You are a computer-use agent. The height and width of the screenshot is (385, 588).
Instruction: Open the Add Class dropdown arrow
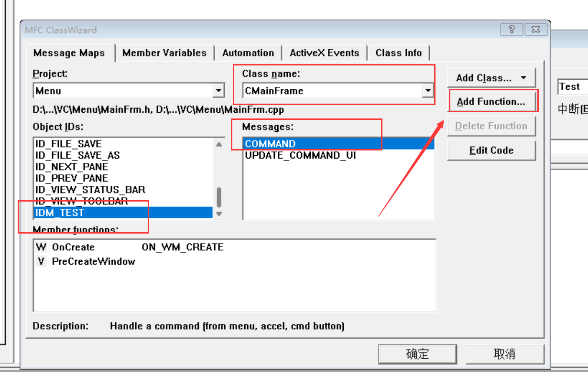(x=523, y=78)
